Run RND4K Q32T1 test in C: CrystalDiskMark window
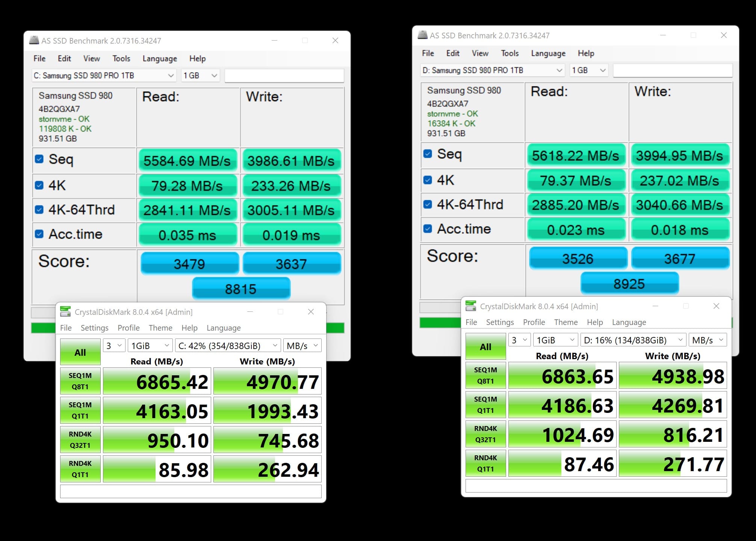This screenshot has width=756, height=541. pyautogui.click(x=80, y=440)
